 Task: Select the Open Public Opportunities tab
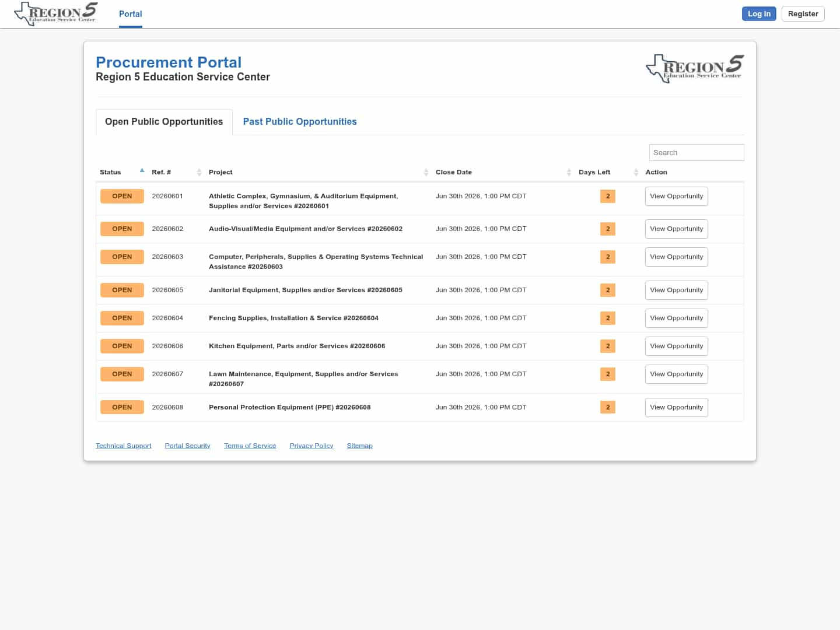click(164, 121)
